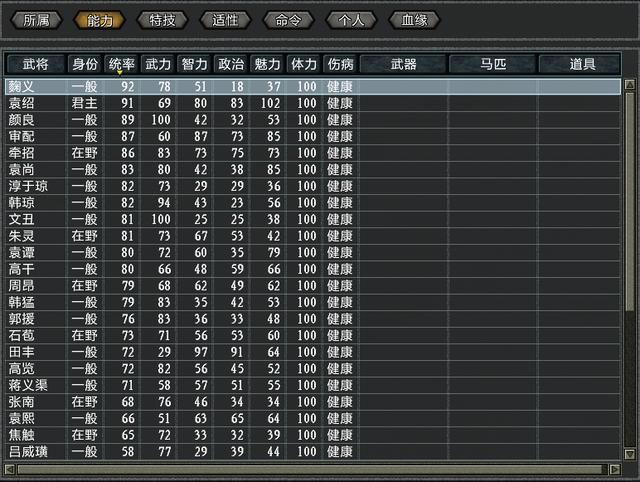Sort by 武力 column header

158,64
